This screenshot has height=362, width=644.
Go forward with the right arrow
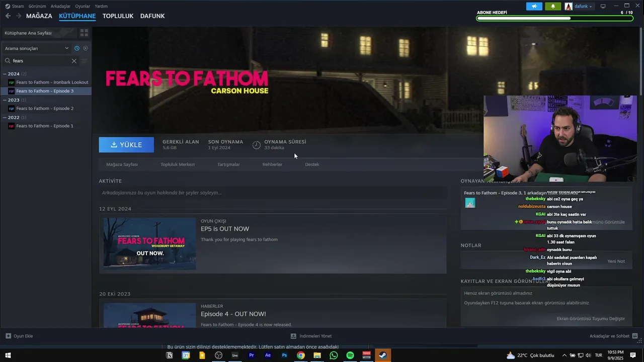pyautogui.click(x=19, y=16)
